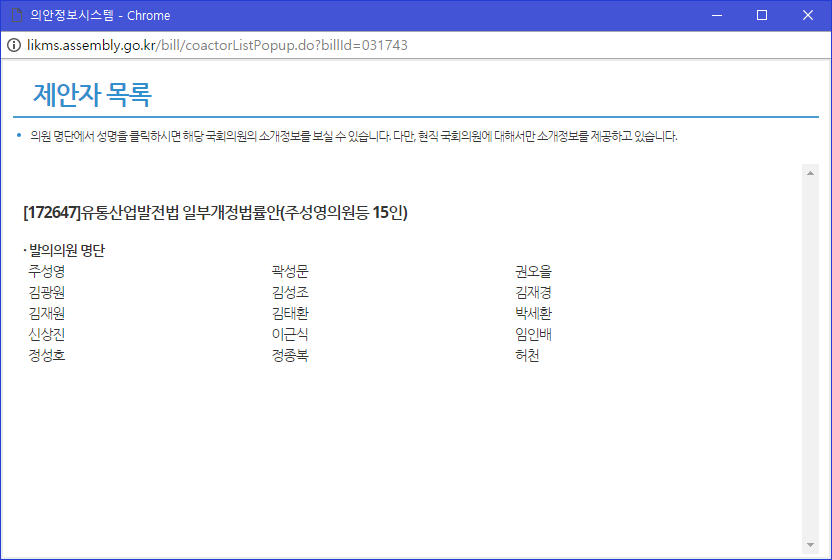The width and height of the screenshot is (832, 560).
Task: Maximize the Chrome popup window
Action: (762, 15)
